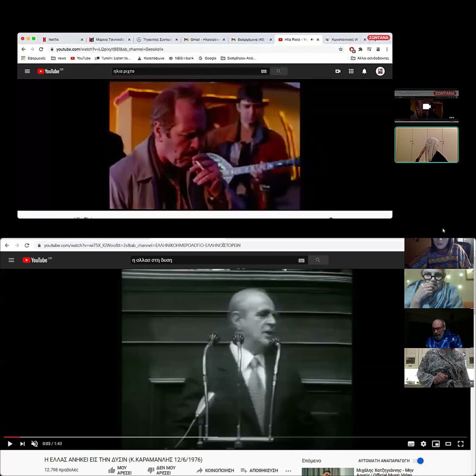Toggle subtitles on the lower video
476x476 pixels.
411,444
